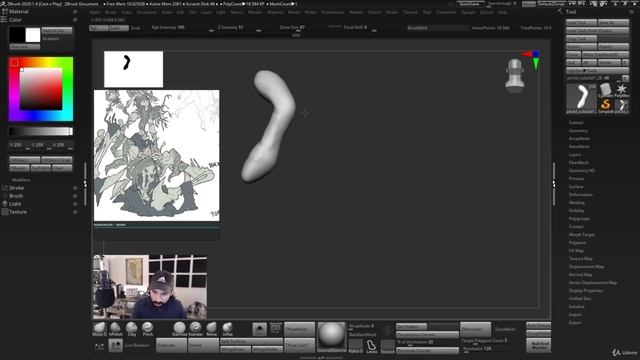Open the Transform menu
The image size is (640, 360).
[446, 12]
